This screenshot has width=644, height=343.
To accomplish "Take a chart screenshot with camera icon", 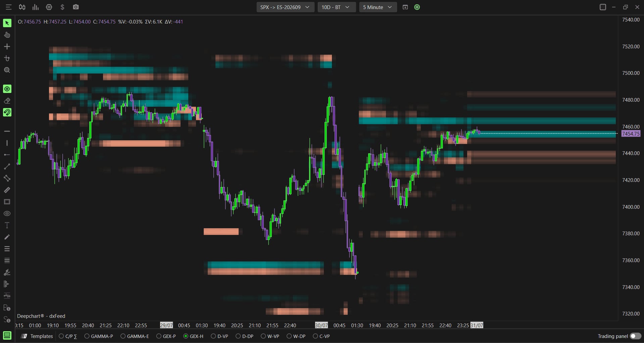I will click(76, 7).
